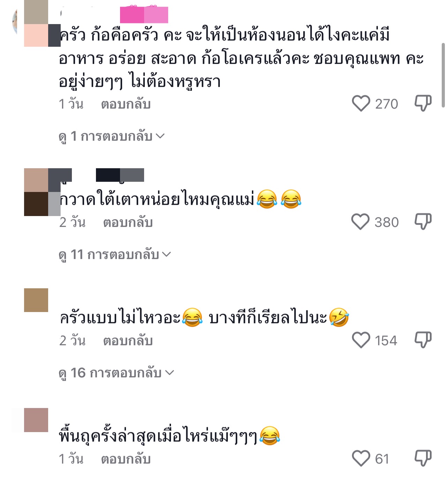The width and height of the screenshot is (448, 482).
Task: Reply to the comment with 270 likes
Action: (126, 104)
